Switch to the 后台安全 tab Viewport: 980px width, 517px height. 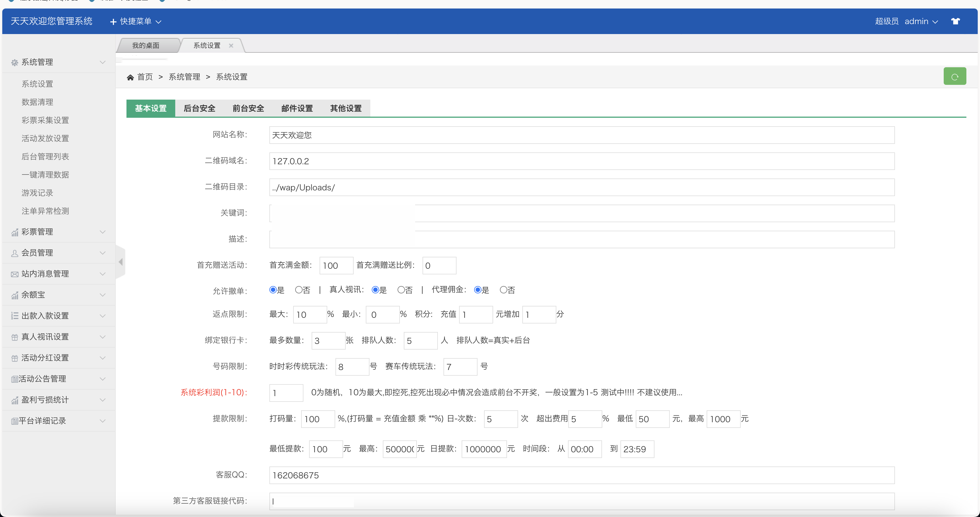click(x=199, y=108)
